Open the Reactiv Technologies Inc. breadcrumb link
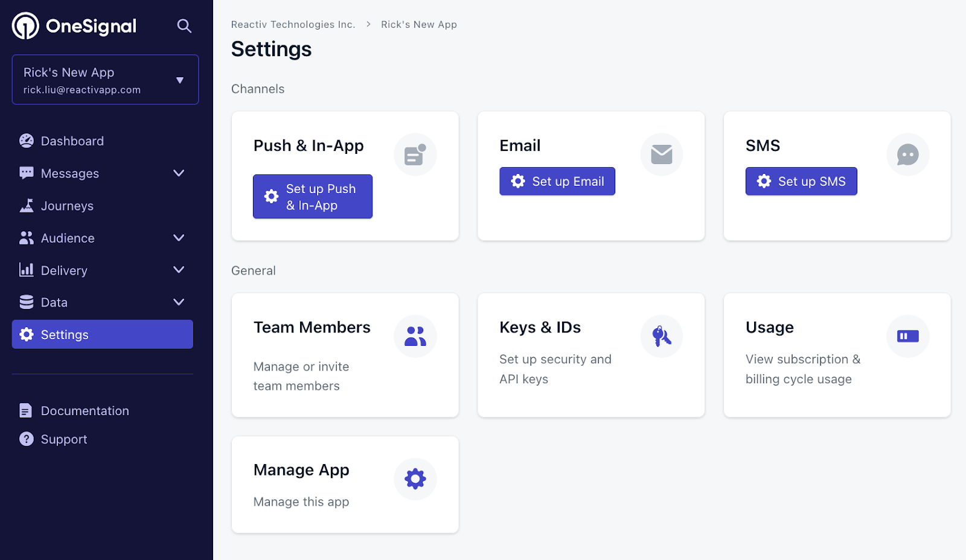The width and height of the screenshot is (966, 560). pos(293,25)
